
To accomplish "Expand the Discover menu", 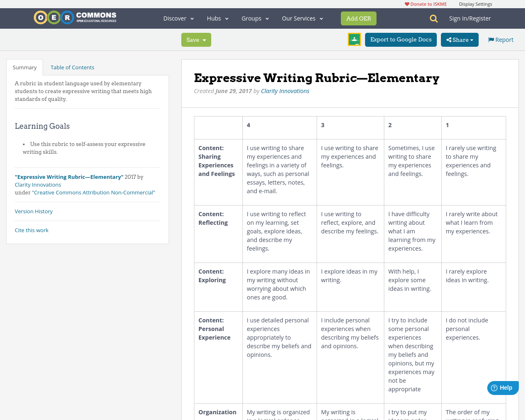I will (x=178, y=18).
